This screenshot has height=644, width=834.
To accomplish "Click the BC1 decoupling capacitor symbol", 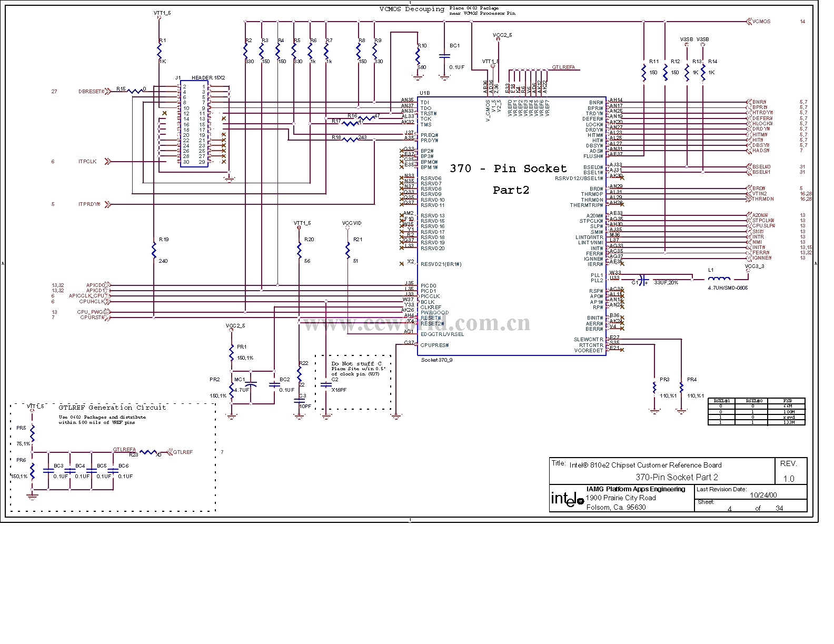I will point(444,55).
